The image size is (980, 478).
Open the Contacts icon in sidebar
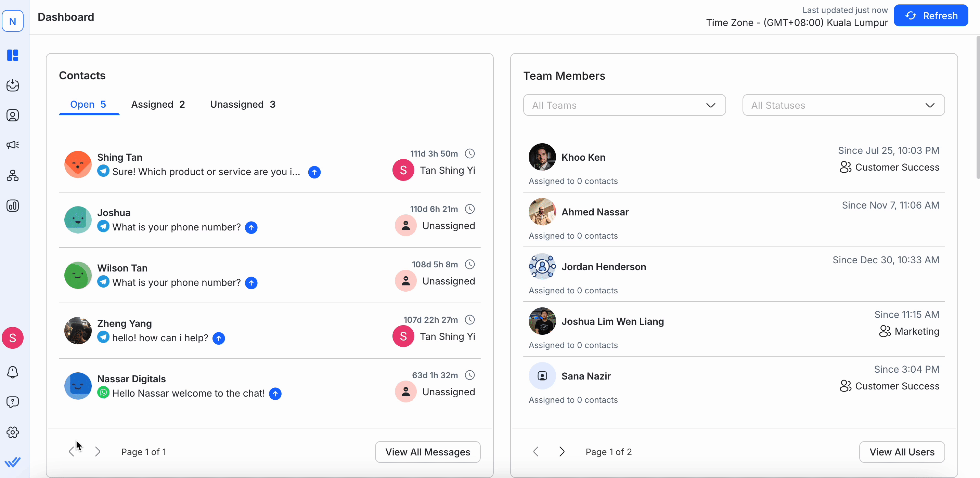point(13,115)
